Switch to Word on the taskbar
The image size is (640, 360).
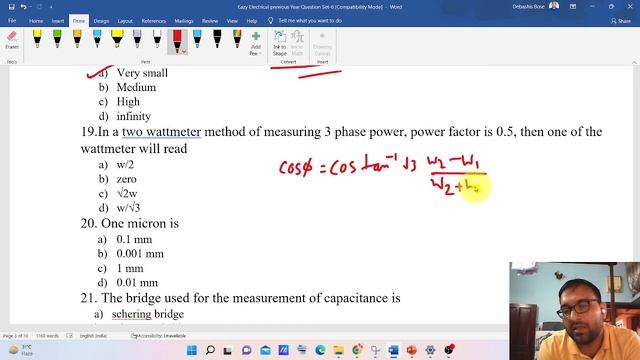(x=393, y=350)
